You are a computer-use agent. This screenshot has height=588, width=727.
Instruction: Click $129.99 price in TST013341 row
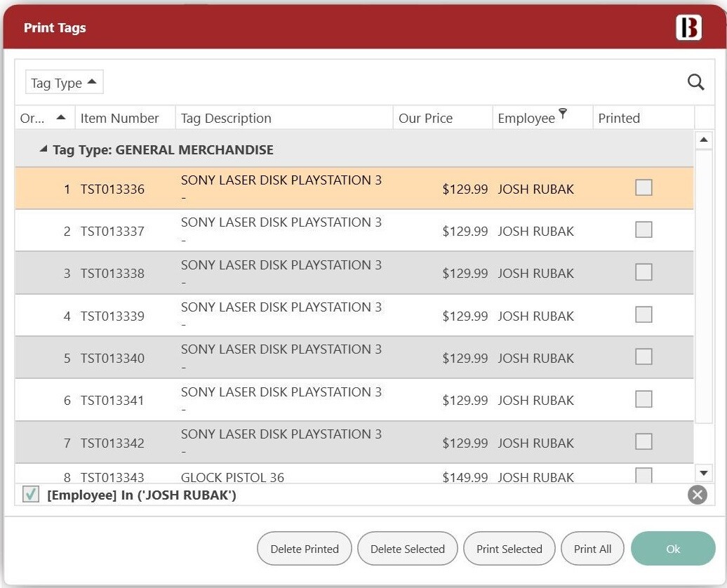click(465, 400)
